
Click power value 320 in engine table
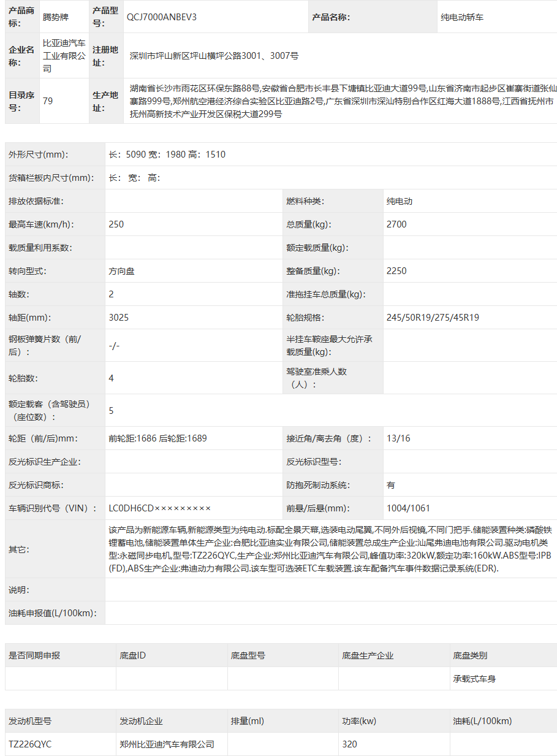pos(350,744)
